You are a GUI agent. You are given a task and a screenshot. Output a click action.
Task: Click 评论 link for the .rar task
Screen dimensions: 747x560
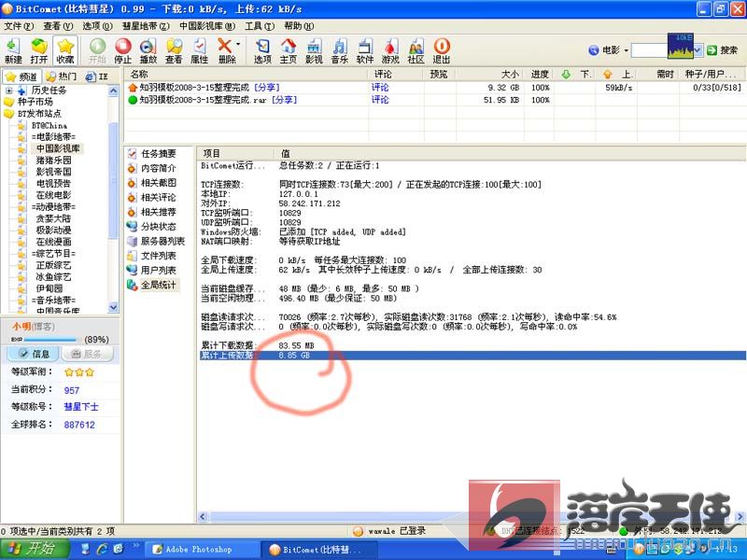[x=380, y=100]
